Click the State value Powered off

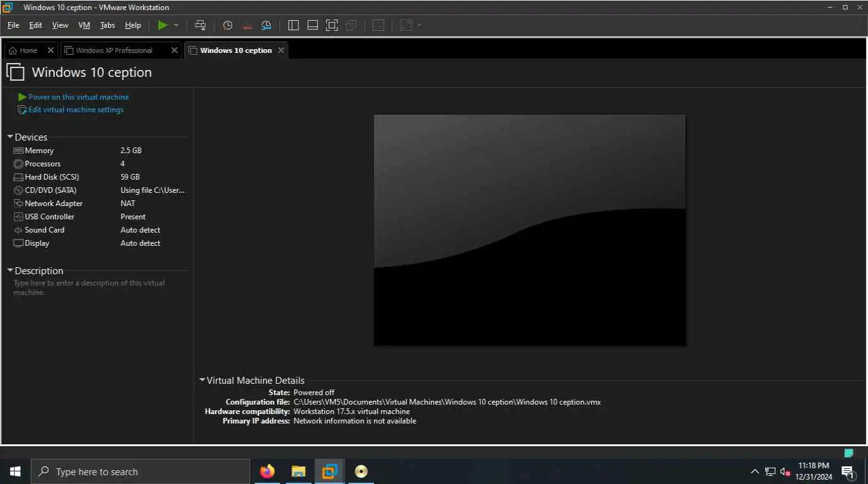point(314,393)
